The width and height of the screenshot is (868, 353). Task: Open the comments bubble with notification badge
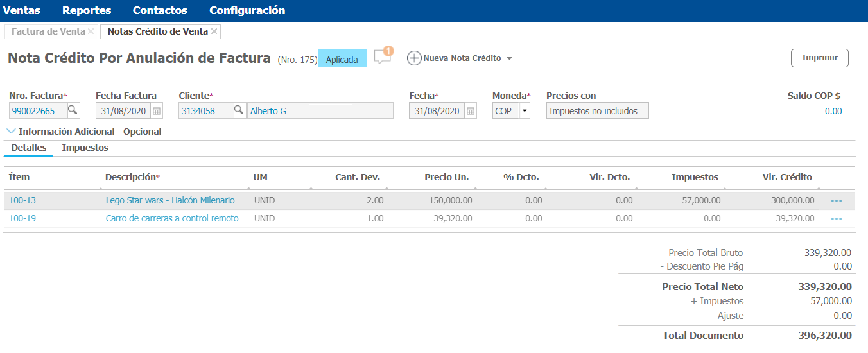[383, 56]
